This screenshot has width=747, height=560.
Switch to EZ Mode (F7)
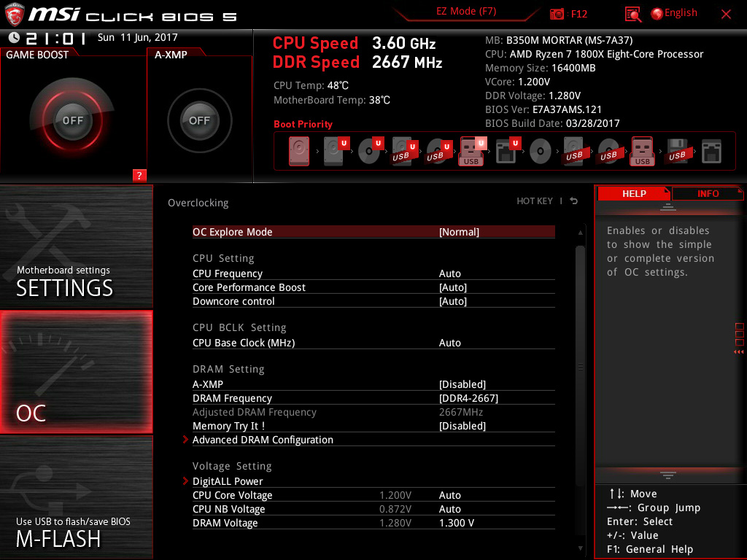point(466,12)
